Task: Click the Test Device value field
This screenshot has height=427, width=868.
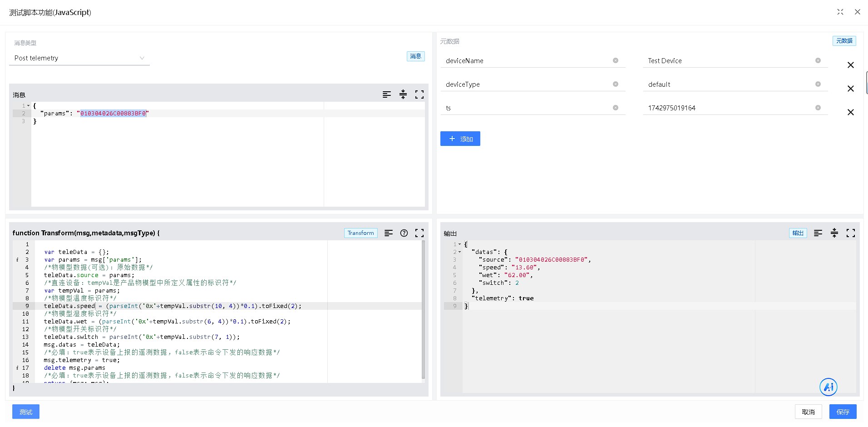Action: coord(729,61)
